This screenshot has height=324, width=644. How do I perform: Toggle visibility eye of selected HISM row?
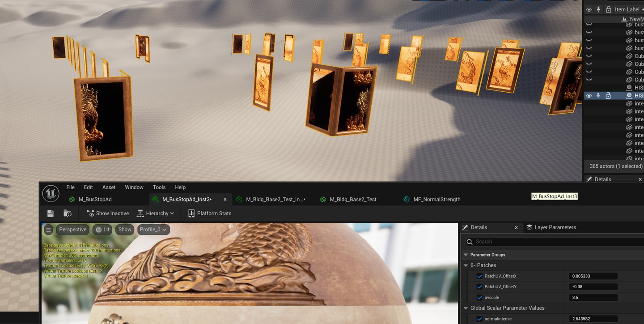tap(589, 96)
